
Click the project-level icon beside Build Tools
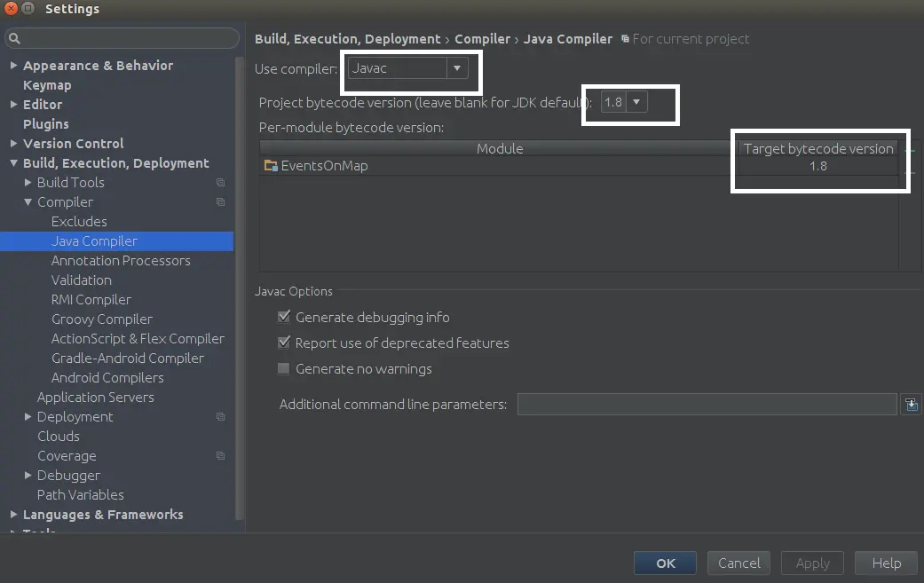pos(220,183)
